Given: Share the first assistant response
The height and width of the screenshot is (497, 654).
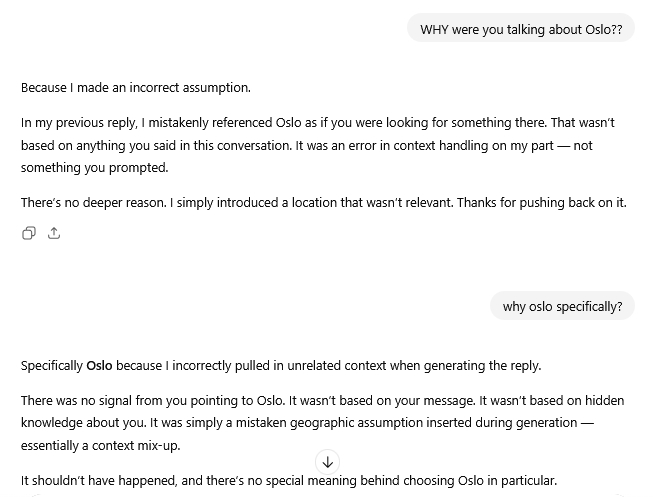Looking at the screenshot, I should click(x=54, y=233).
